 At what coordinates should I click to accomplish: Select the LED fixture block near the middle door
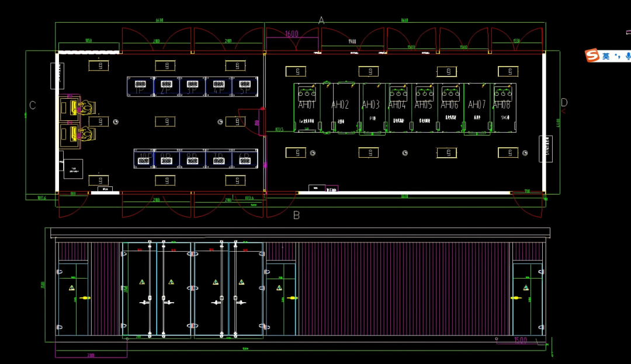[236, 122]
